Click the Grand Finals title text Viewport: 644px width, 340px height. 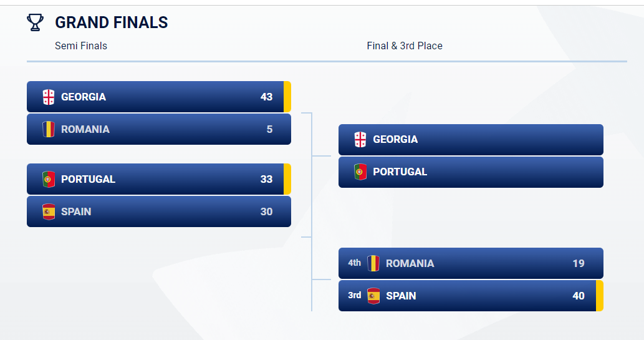(112, 22)
